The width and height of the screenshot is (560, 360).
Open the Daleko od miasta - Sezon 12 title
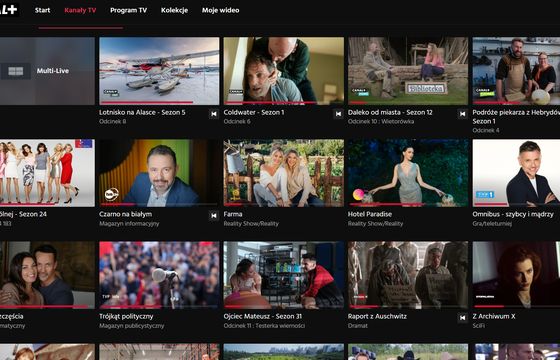click(x=390, y=112)
